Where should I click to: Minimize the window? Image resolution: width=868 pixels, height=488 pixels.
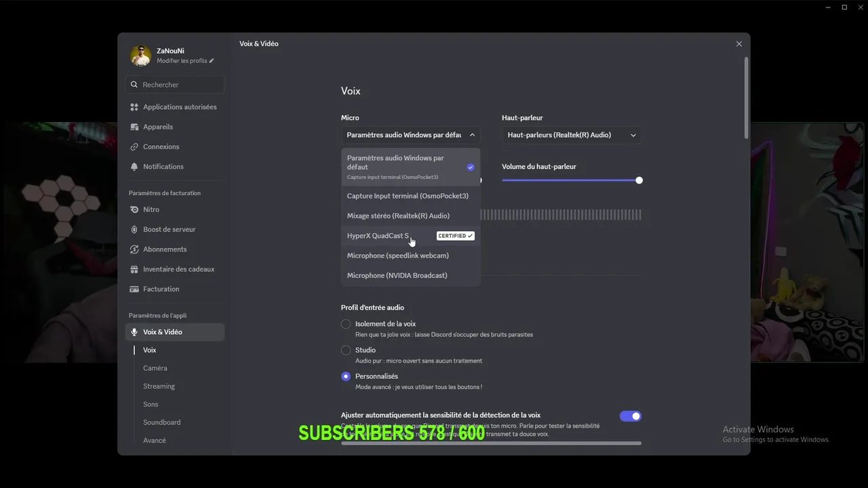[828, 7]
